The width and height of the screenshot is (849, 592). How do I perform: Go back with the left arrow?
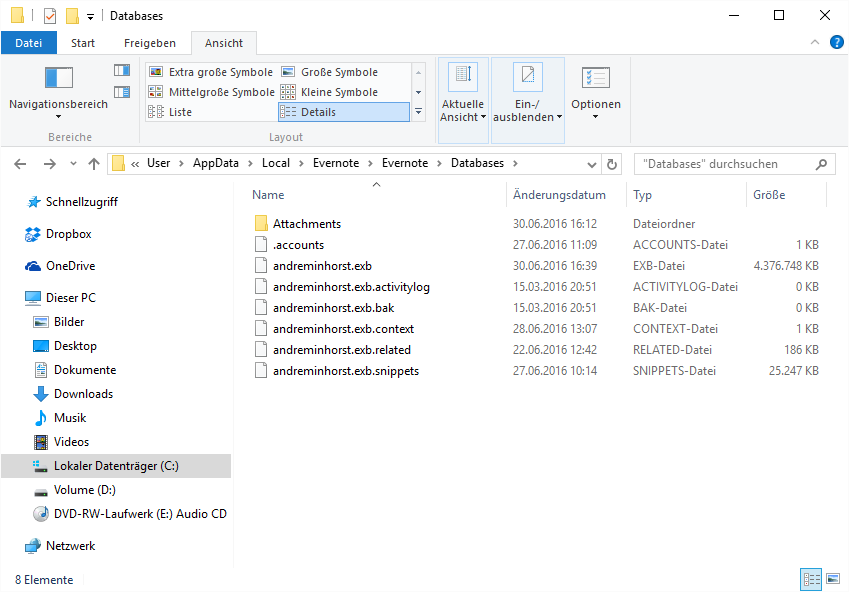point(20,164)
